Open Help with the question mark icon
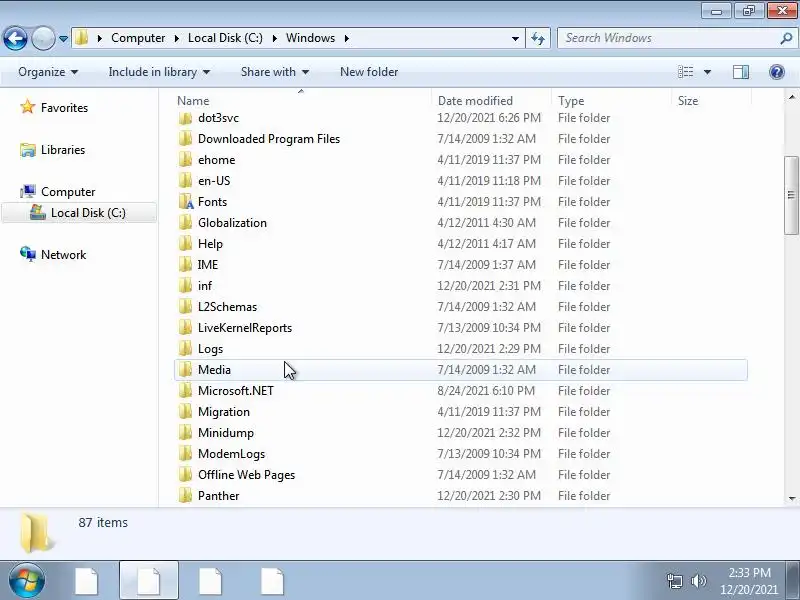Viewport: 800px width, 600px height. pyautogui.click(x=777, y=72)
